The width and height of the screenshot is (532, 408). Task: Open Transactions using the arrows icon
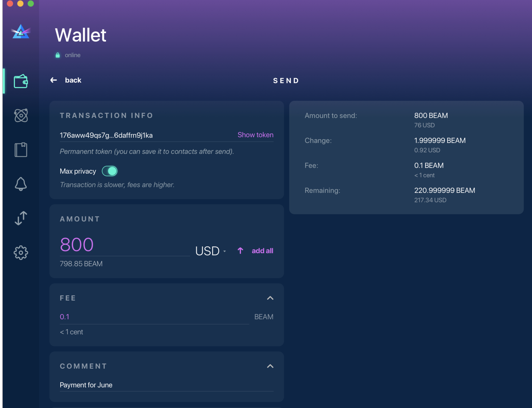coord(21,218)
